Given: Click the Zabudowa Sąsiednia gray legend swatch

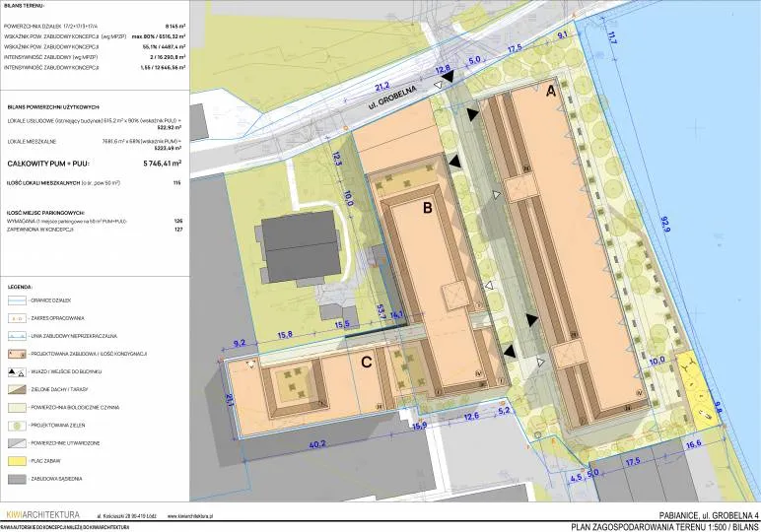Looking at the screenshot, I should [x=15, y=479].
